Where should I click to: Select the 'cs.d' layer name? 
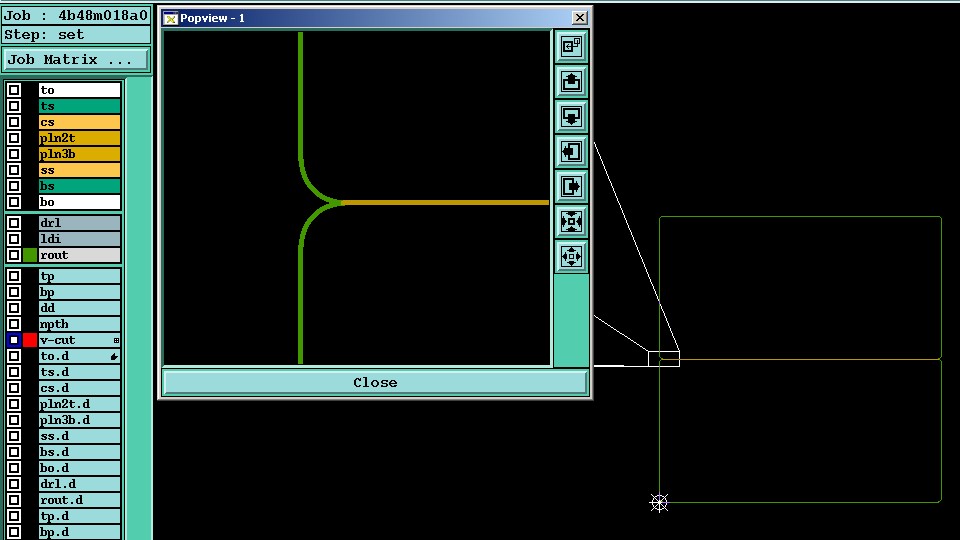point(80,388)
